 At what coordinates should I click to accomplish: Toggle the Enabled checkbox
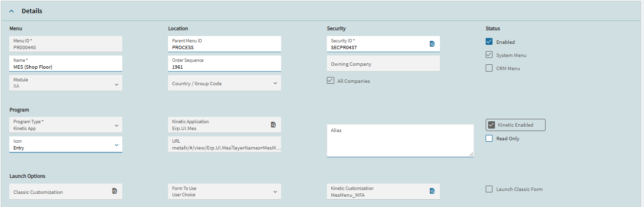pos(489,42)
